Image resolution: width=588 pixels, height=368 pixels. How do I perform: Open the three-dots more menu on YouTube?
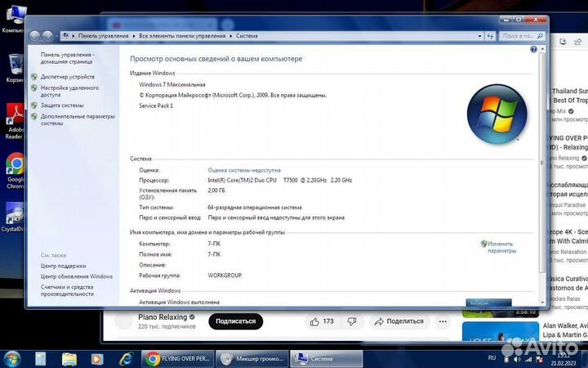443,321
